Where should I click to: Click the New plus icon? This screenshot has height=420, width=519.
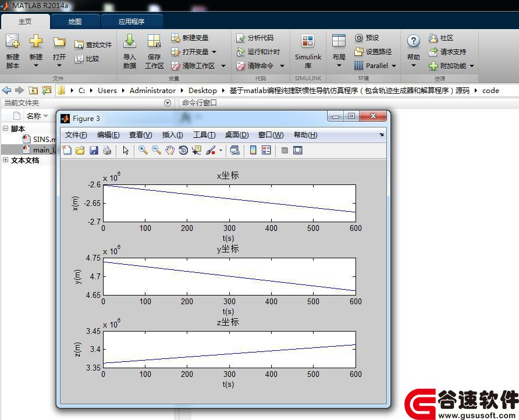[35, 41]
